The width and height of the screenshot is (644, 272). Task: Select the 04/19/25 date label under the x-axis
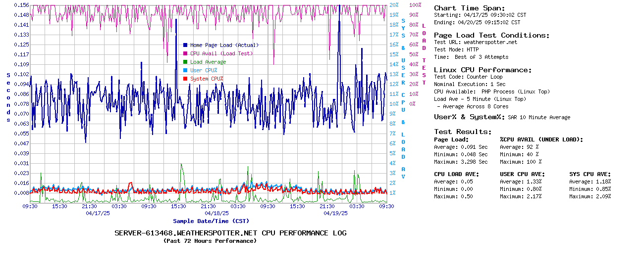pyautogui.click(x=335, y=213)
